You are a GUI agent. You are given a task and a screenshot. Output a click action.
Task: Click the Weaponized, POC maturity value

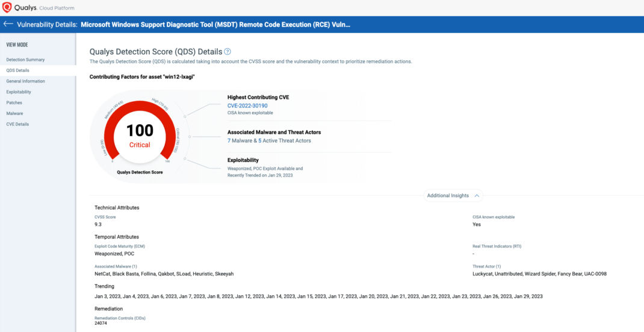tap(114, 254)
